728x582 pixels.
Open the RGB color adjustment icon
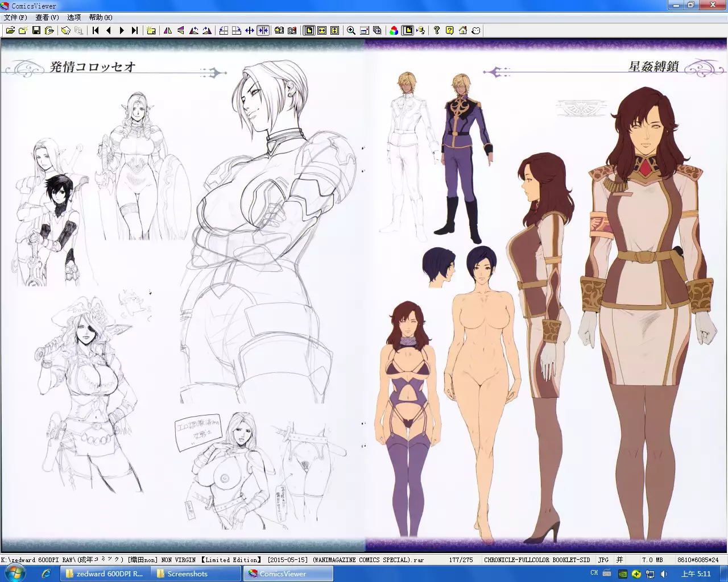(x=394, y=31)
